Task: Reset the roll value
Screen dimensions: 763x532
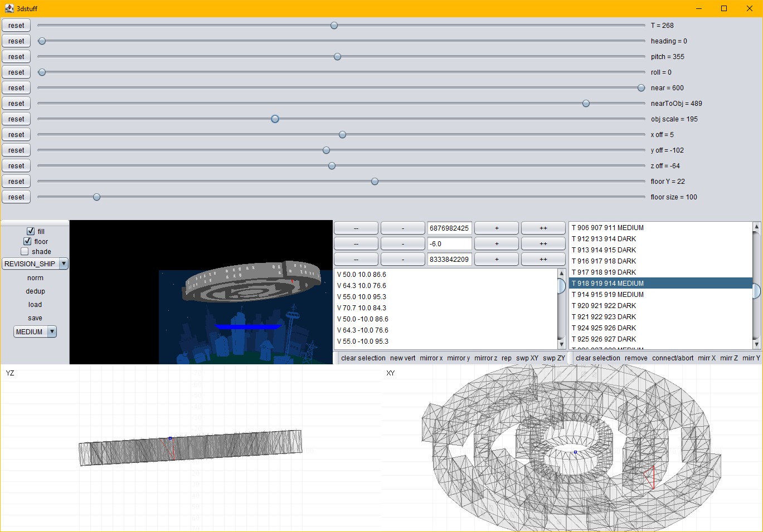Action: [x=16, y=72]
